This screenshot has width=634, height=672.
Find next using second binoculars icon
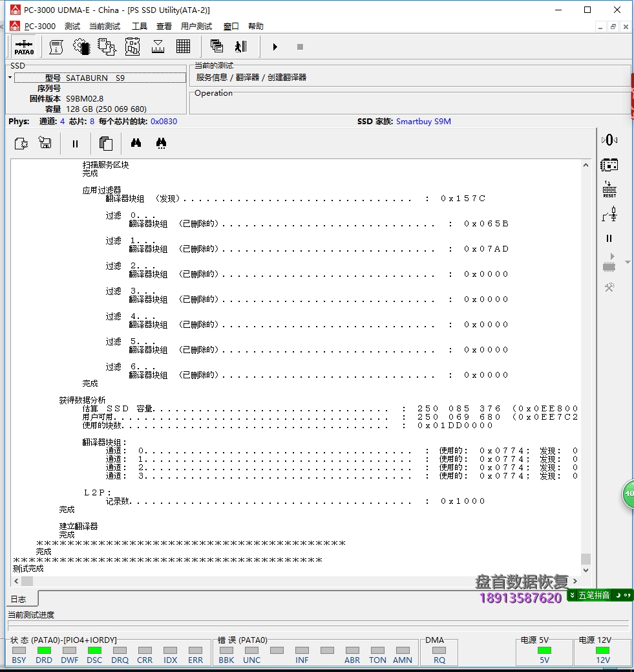click(x=161, y=143)
